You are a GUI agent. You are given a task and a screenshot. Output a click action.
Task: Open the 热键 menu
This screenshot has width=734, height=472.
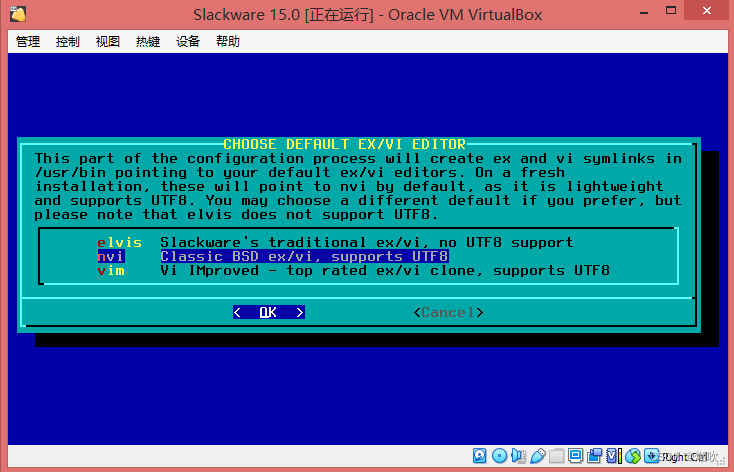click(x=148, y=42)
